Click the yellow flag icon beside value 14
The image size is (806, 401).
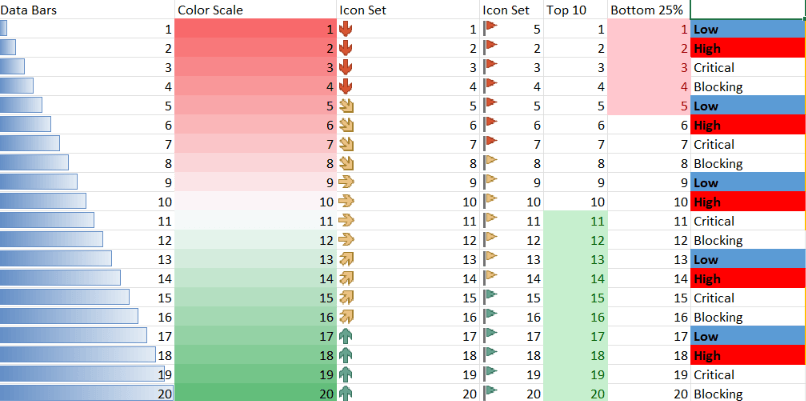(490, 279)
